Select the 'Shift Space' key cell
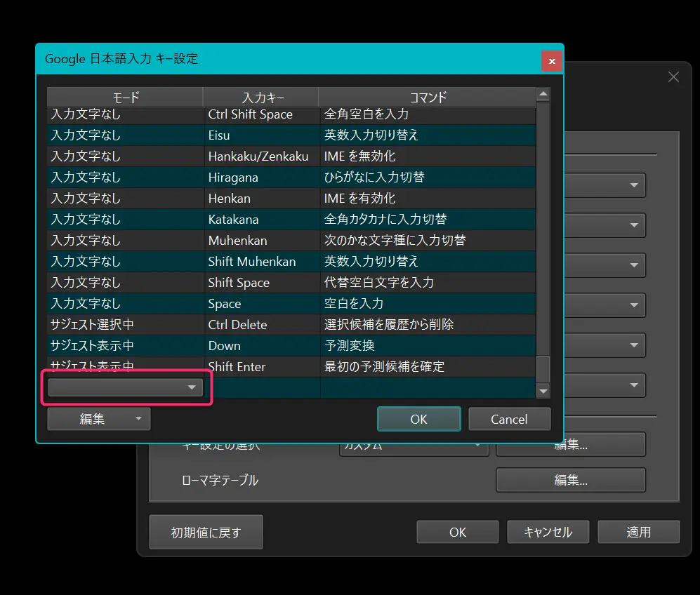Image resolution: width=700 pixels, height=595 pixels. pos(262,283)
